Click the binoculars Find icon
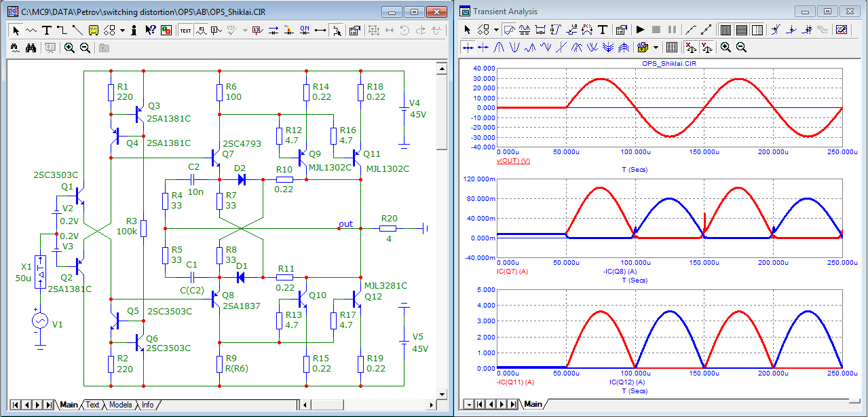Screen dimensions: 868x417 pyautogui.click(x=31, y=48)
